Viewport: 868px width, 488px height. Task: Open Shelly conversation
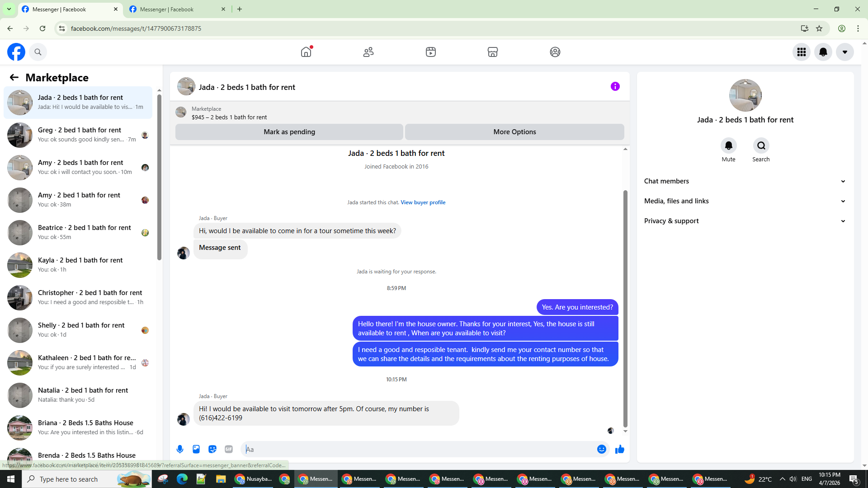pyautogui.click(x=78, y=330)
